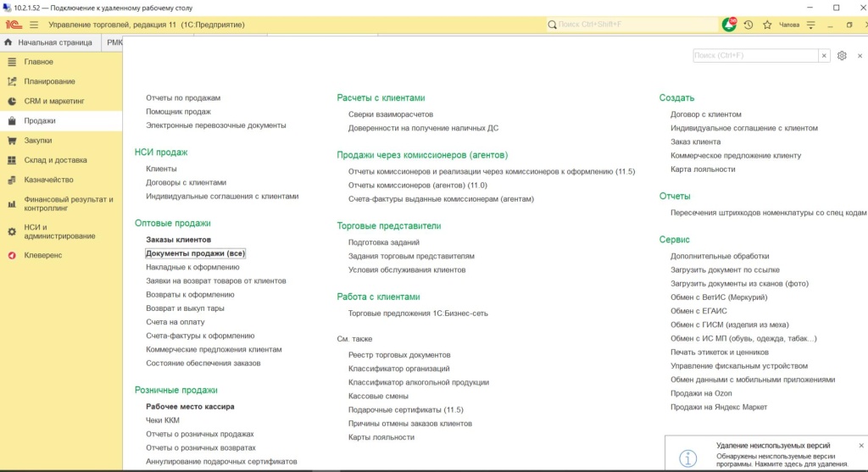Open Печать этикеток и ценников
The height and width of the screenshot is (472, 868).
(719, 353)
